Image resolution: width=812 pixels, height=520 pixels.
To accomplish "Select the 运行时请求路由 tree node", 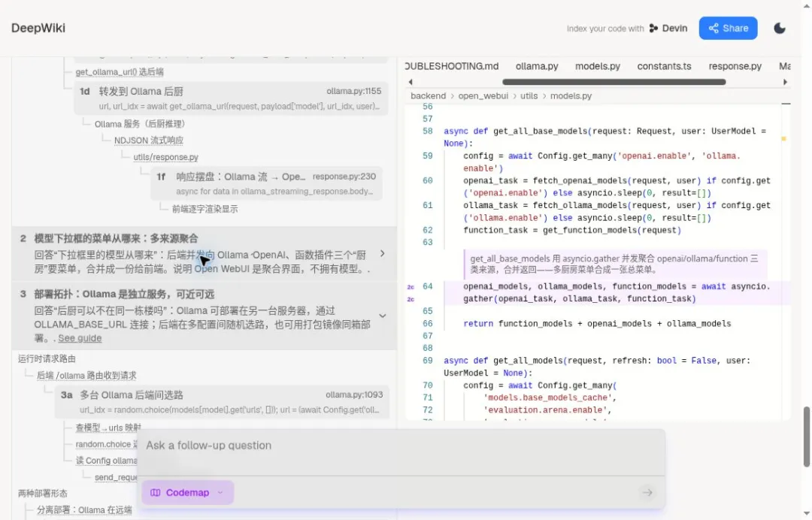I will pos(47,358).
